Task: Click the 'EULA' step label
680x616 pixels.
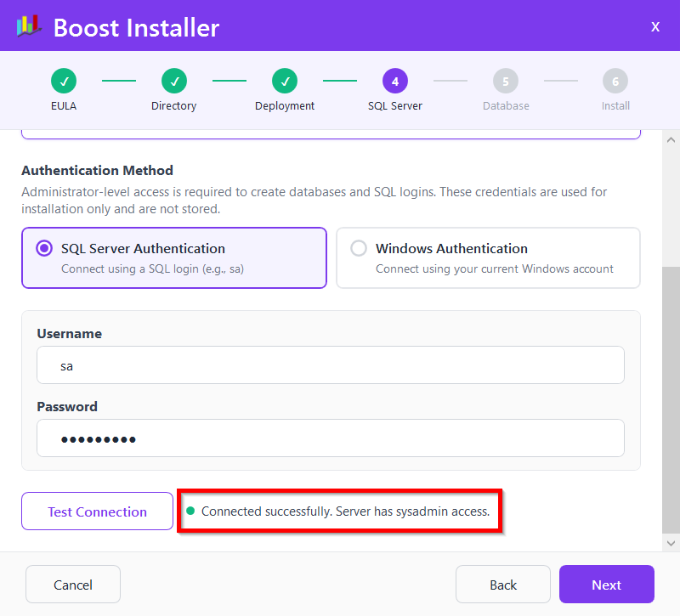Action: point(64,106)
